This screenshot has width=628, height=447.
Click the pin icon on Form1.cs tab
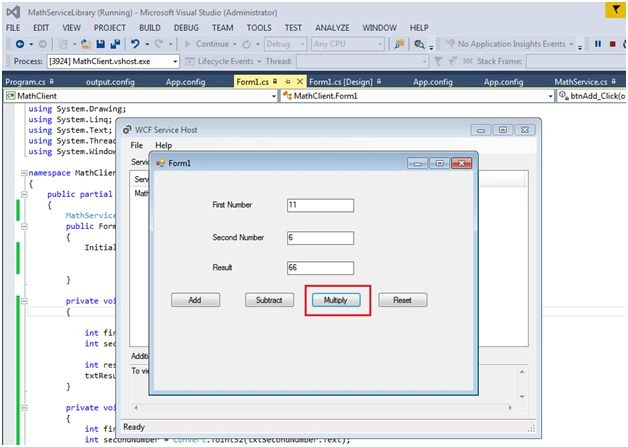(x=288, y=82)
